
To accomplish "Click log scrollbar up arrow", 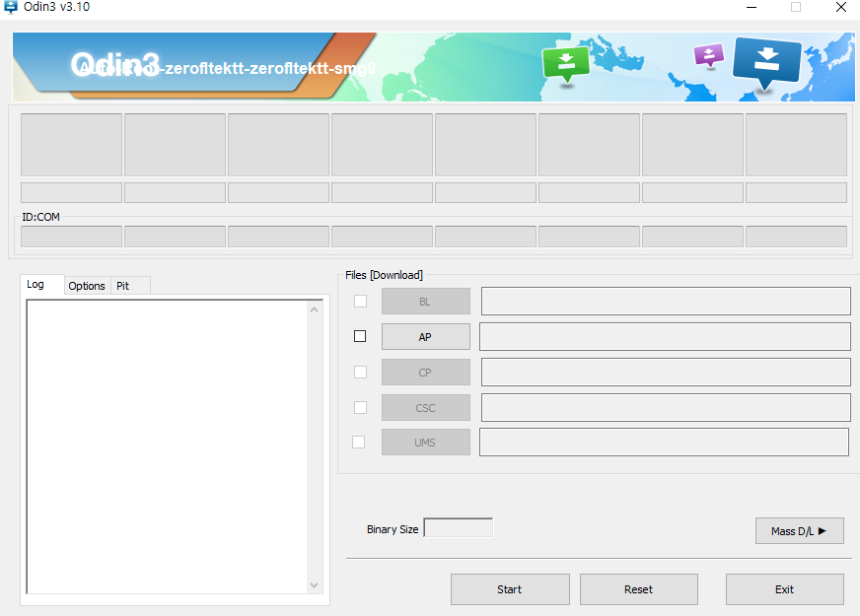I will [314, 309].
